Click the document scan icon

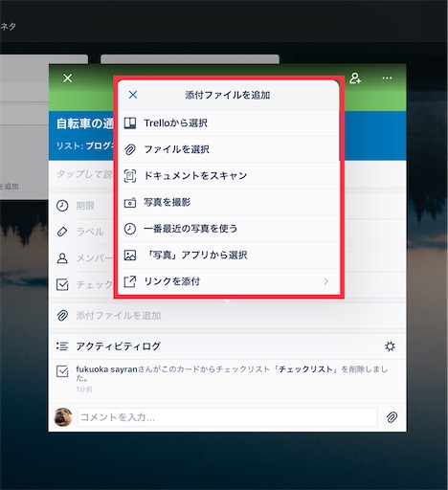pos(130,176)
